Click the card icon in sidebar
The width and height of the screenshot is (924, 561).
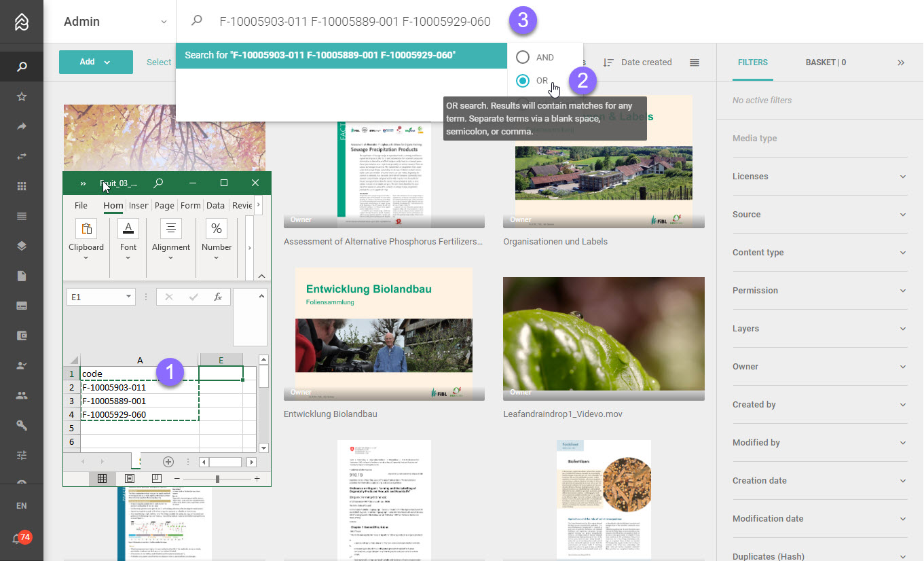(x=22, y=306)
